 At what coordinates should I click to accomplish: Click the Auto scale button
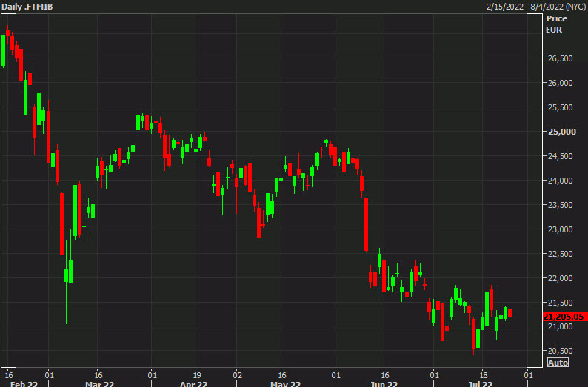coord(558,363)
